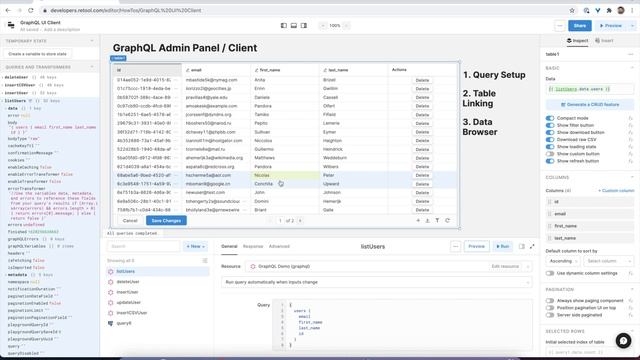Open the Ascending sort order dropdown
The width and height of the screenshot is (640, 360).
pos(563,261)
